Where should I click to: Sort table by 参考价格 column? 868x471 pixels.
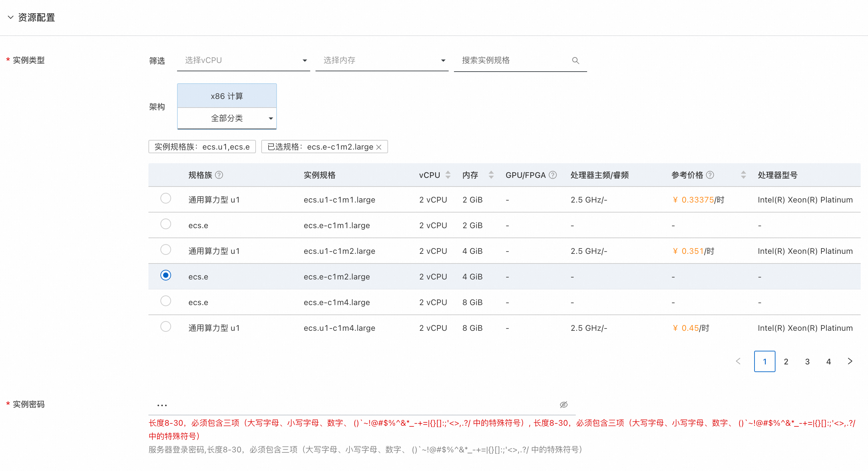tap(743, 175)
